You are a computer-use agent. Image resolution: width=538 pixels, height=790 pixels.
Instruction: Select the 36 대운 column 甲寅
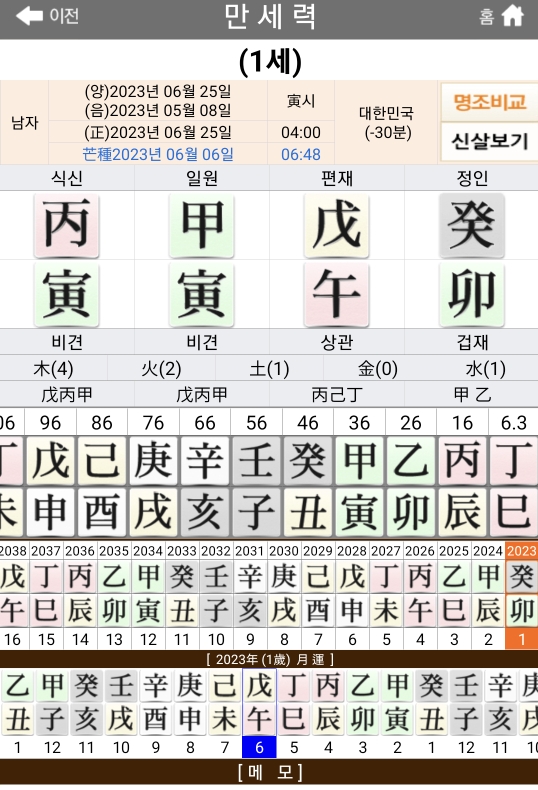pyautogui.click(x=359, y=474)
